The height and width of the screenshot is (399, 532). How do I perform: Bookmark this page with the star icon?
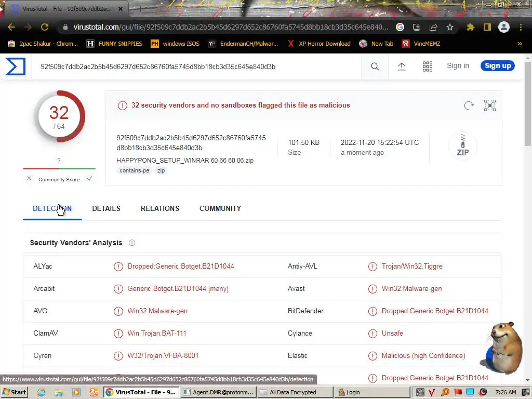[450, 27]
